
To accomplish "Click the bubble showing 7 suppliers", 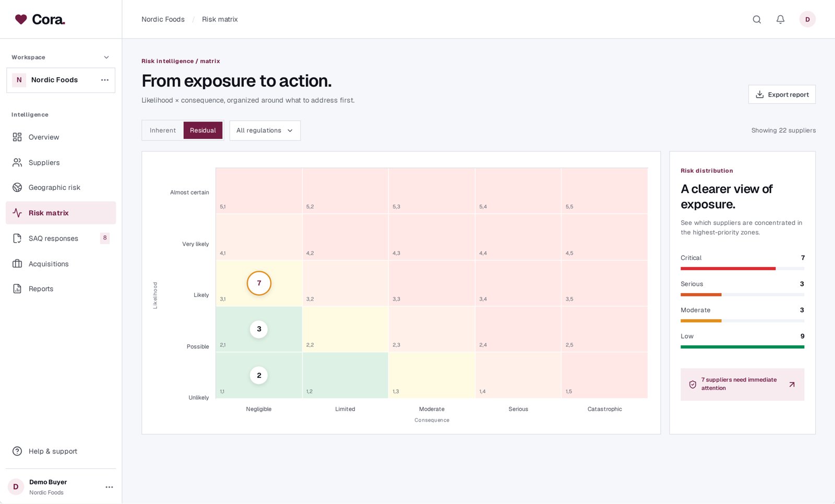I will tap(259, 283).
